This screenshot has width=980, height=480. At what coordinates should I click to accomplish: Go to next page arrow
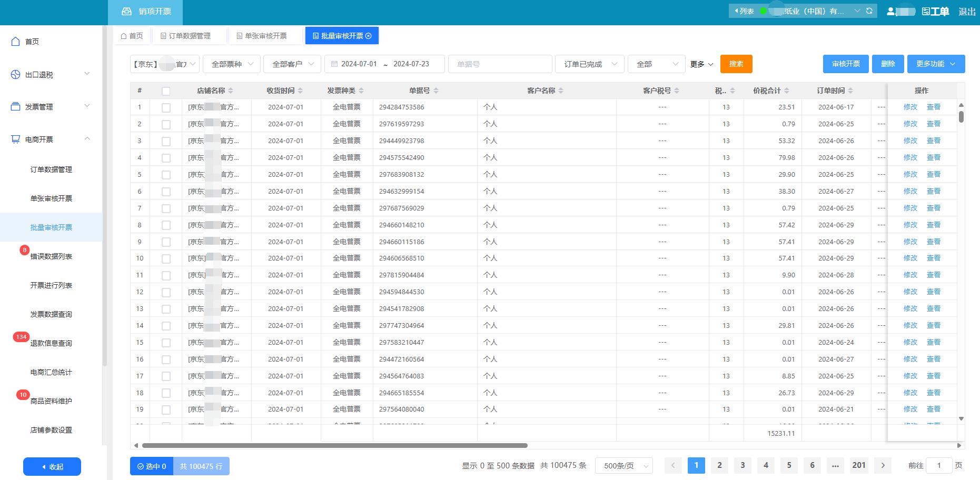[883, 465]
